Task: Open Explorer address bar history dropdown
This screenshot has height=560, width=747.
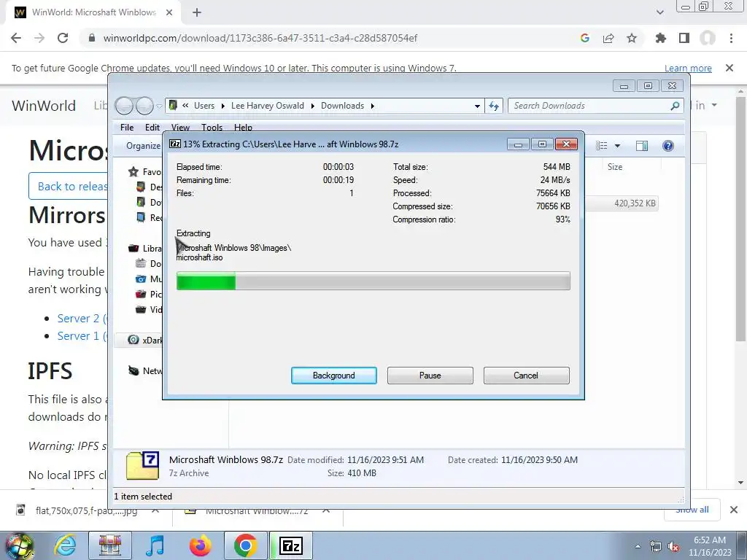Action: tap(477, 106)
